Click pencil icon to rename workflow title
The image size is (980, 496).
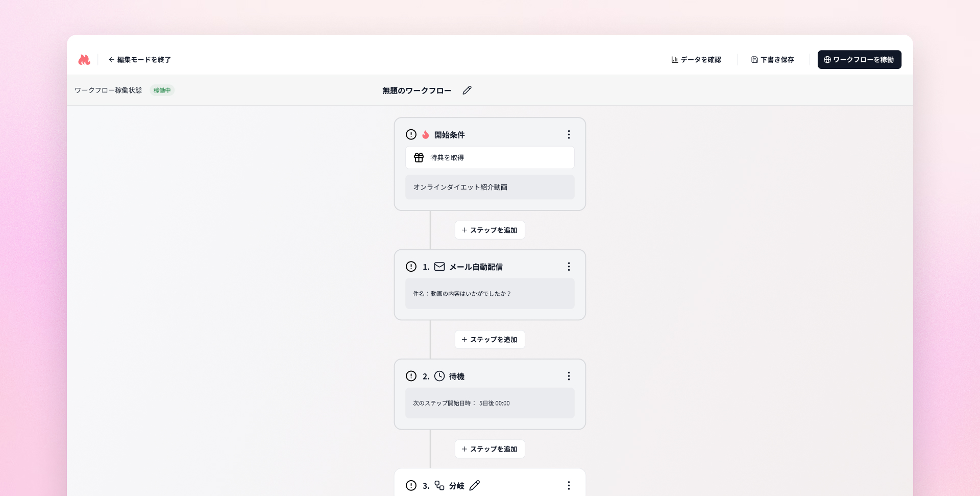click(467, 90)
